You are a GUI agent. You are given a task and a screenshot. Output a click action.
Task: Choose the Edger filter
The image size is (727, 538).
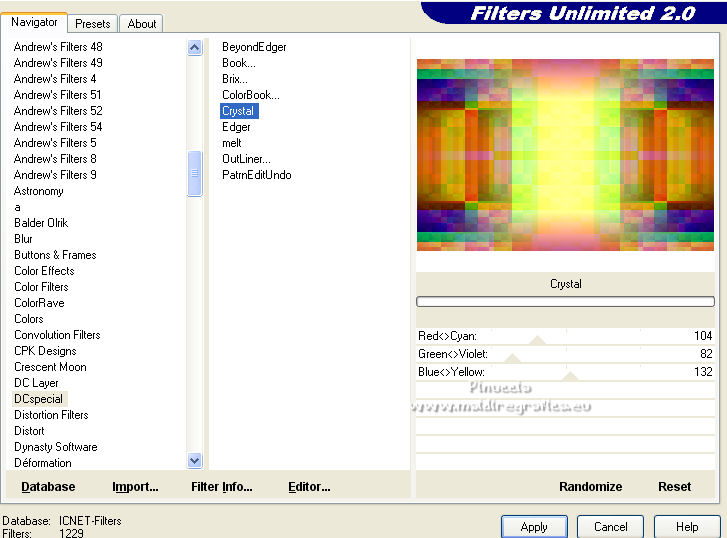point(236,127)
